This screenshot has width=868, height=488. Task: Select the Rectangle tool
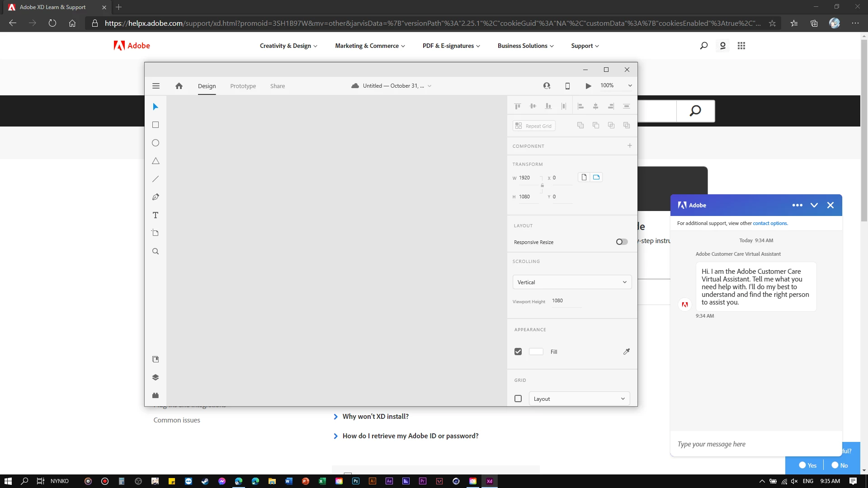click(156, 125)
